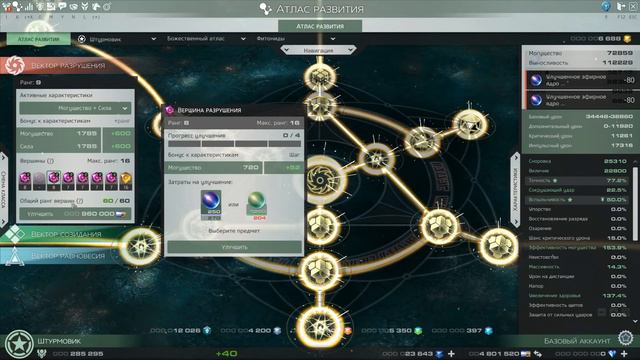Click the Критический урон 11261 row

coord(580,136)
